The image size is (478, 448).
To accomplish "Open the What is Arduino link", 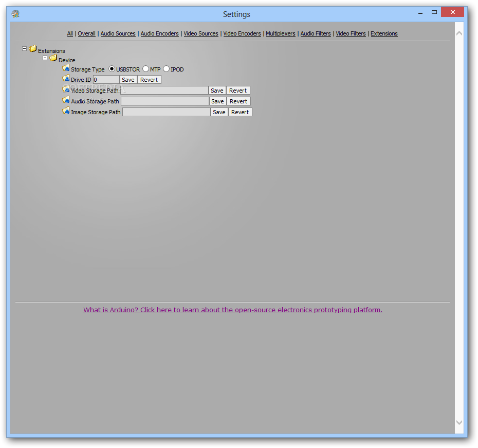I will 233,310.
